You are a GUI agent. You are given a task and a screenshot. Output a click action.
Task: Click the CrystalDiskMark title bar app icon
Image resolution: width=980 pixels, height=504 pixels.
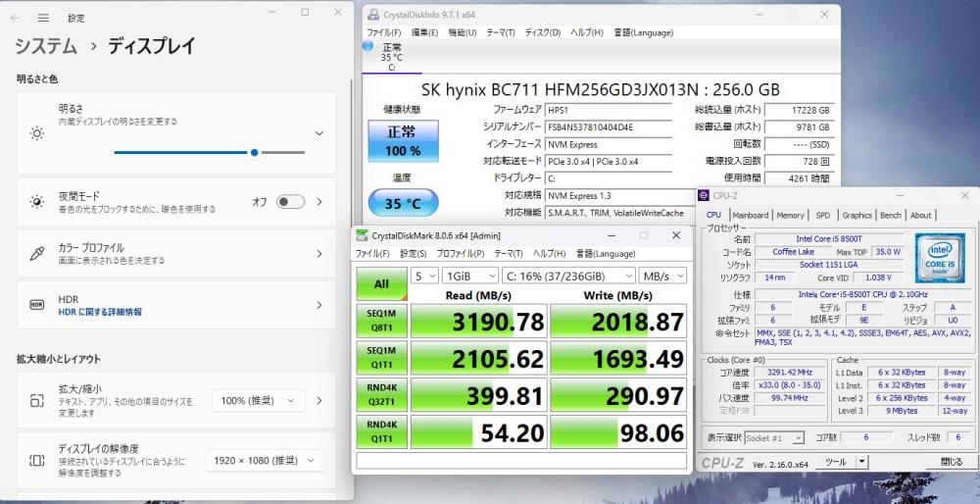(362, 235)
